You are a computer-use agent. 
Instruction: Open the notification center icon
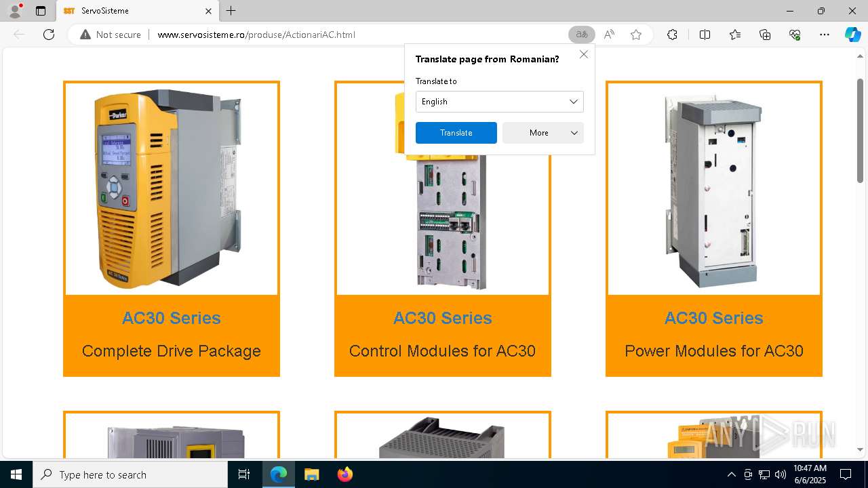click(846, 474)
